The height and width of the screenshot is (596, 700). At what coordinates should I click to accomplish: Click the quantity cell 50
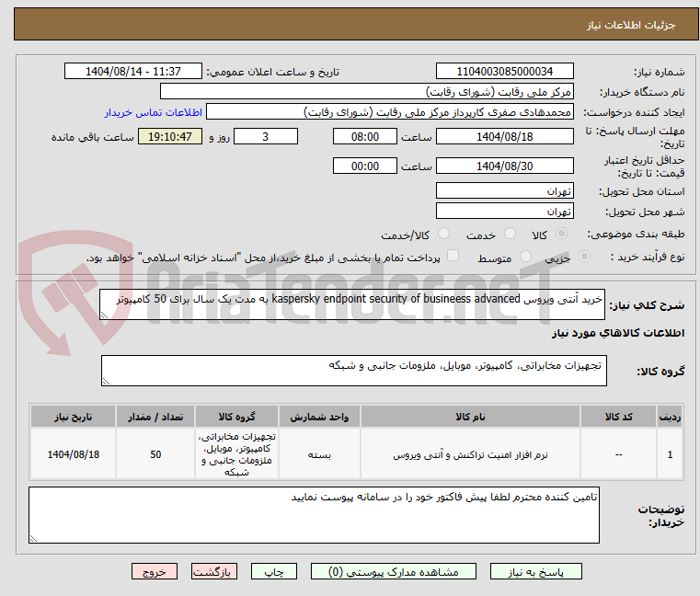click(155, 454)
